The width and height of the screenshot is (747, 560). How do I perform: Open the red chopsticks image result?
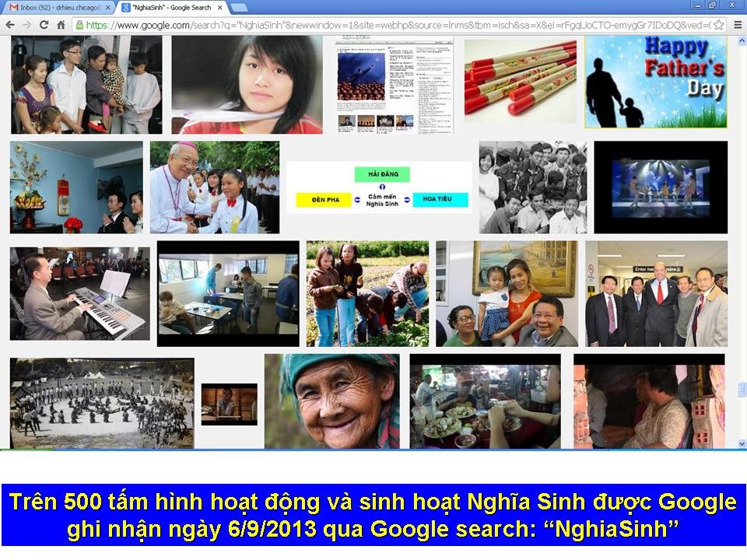pos(520,80)
